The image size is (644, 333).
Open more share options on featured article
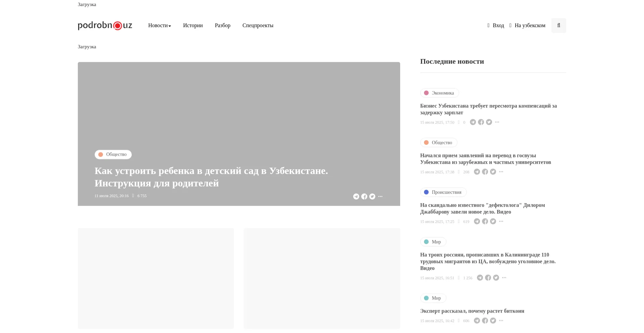[380, 197]
